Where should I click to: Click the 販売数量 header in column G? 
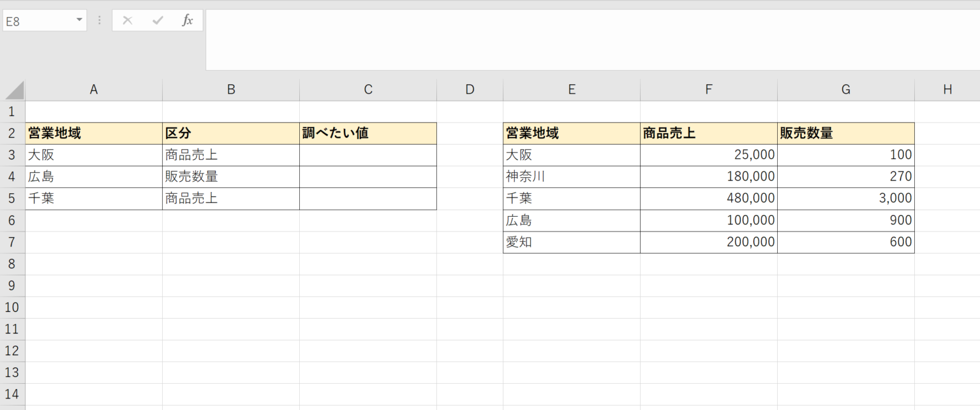click(x=845, y=133)
